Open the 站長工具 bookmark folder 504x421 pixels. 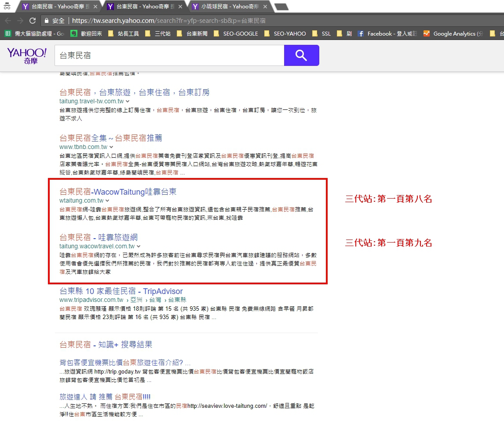click(x=124, y=33)
